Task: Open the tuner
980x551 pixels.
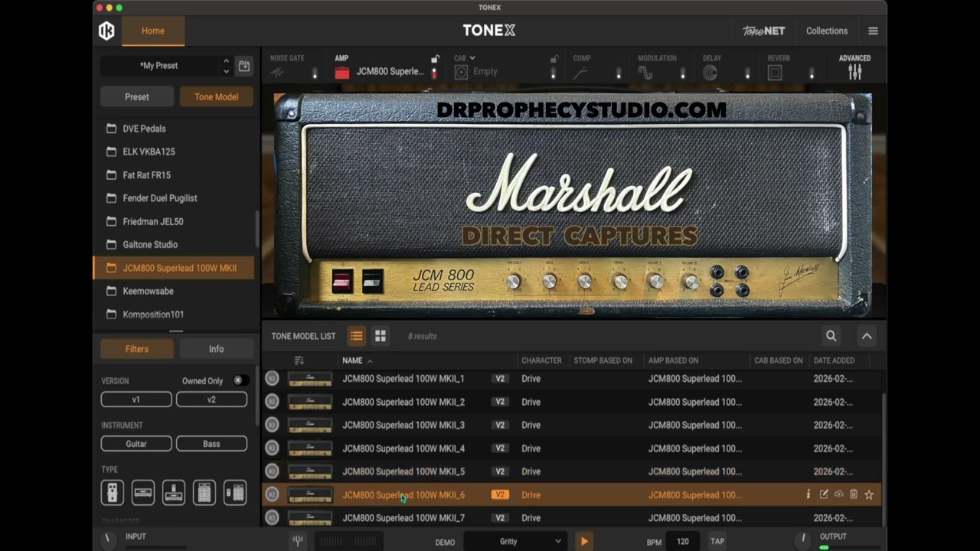Action: pos(298,541)
